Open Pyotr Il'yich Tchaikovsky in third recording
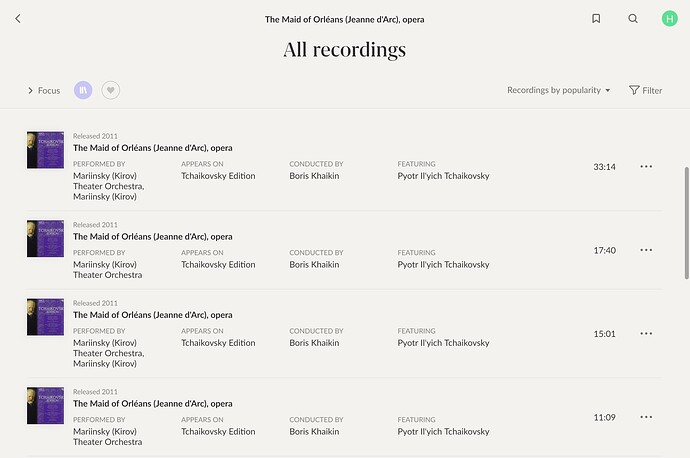The width and height of the screenshot is (690, 458). click(443, 343)
